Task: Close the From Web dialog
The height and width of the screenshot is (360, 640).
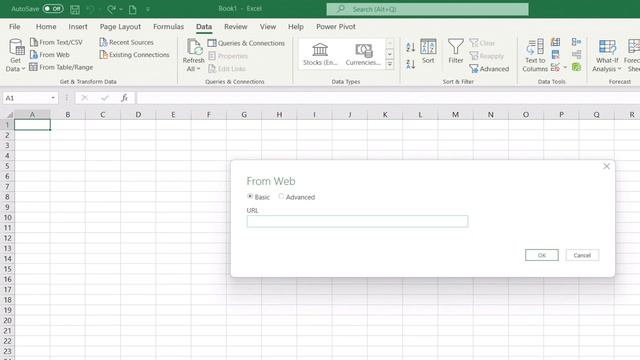Action: pyautogui.click(x=607, y=166)
